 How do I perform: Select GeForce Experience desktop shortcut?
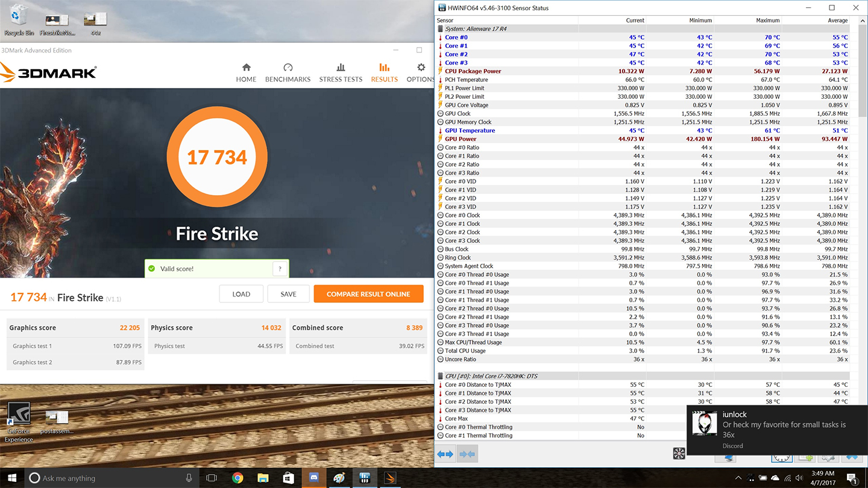click(x=19, y=423)
